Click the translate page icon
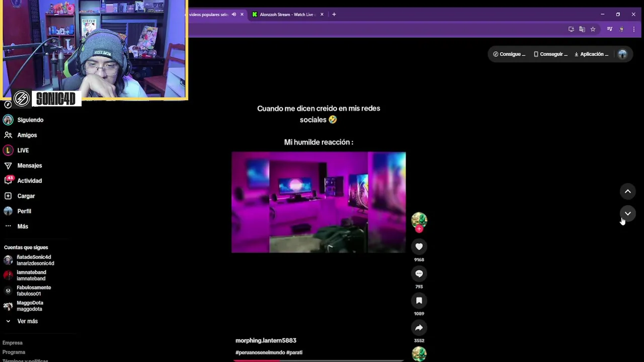Image resolution: width=644 pixels, height=362 pixels. coord(582,29)
